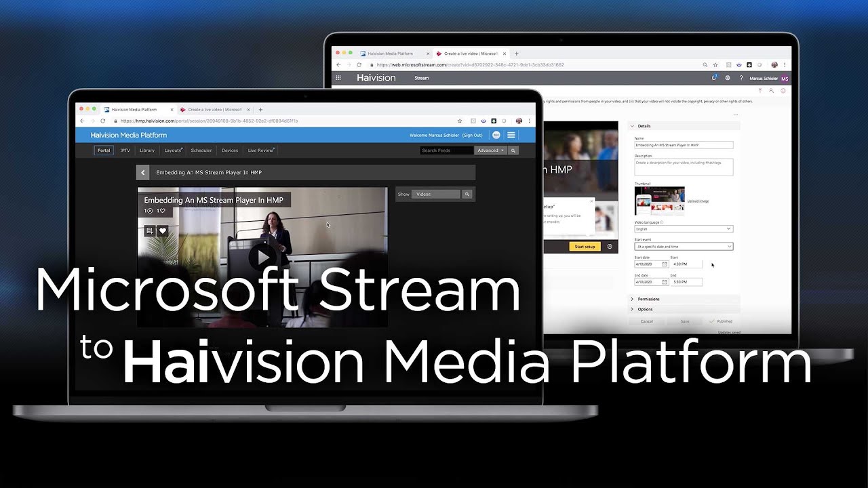This screenshot has width=868, height=488.
Task: Add the video to a playlist icon
Action: [x=150, y=231]
